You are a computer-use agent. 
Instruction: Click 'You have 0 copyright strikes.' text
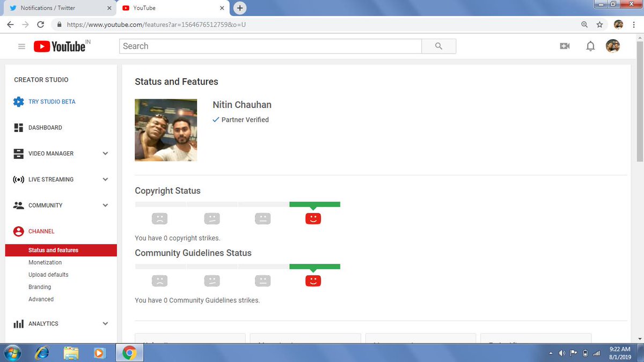pos(178,238)
